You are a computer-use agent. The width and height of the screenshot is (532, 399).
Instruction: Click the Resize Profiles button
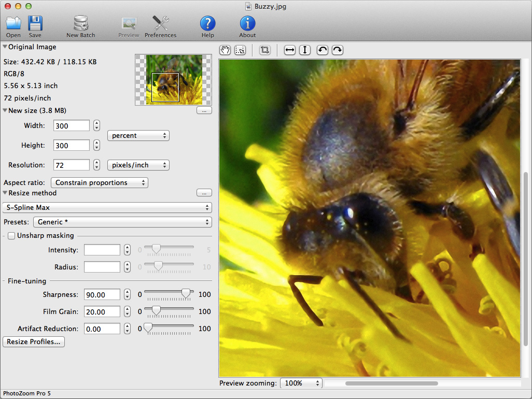tap(34, 342)
